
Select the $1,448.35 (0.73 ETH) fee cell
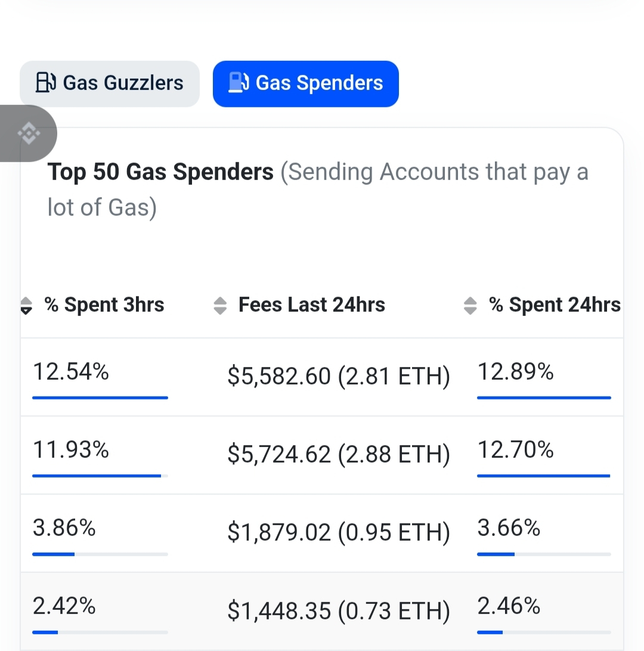tap(338, 611)
